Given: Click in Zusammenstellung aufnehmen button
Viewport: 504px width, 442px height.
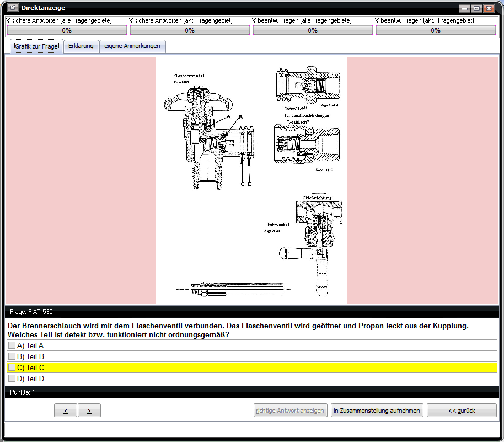Looking at the screenshot, I should [377, 411].
